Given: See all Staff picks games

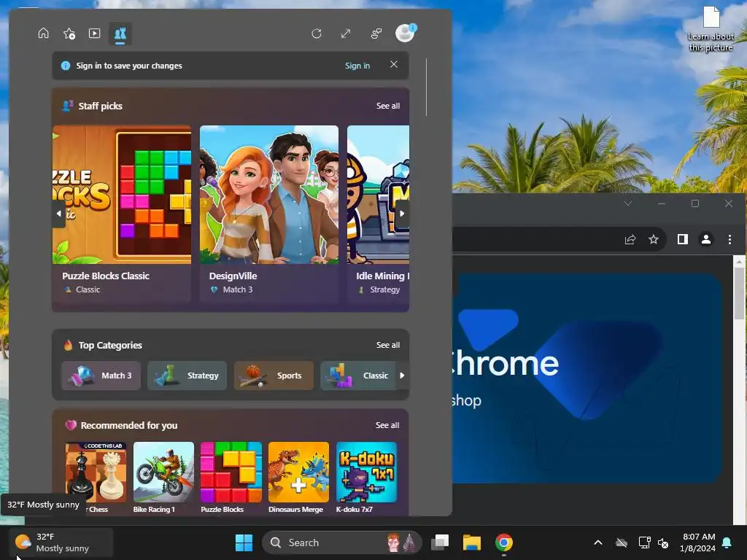Looking at the screenshot, I should 388,106.
